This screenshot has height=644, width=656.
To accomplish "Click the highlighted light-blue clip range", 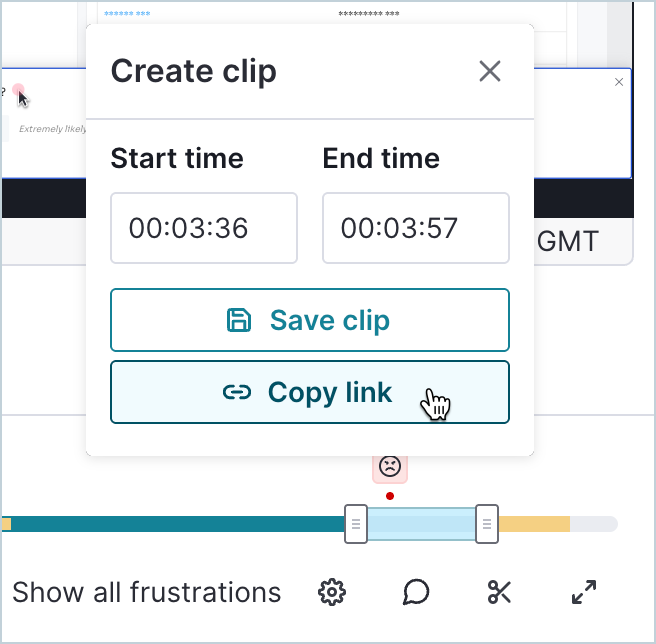I will [x=421, y=524].
